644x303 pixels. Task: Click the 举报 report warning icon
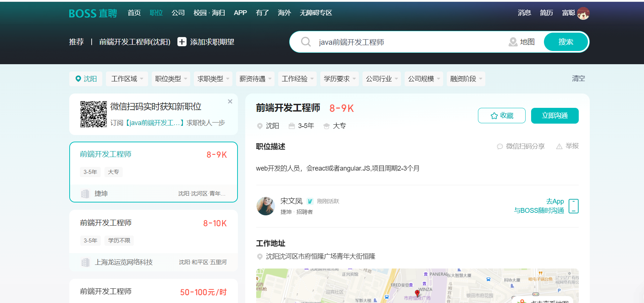[x=559, y=146]
